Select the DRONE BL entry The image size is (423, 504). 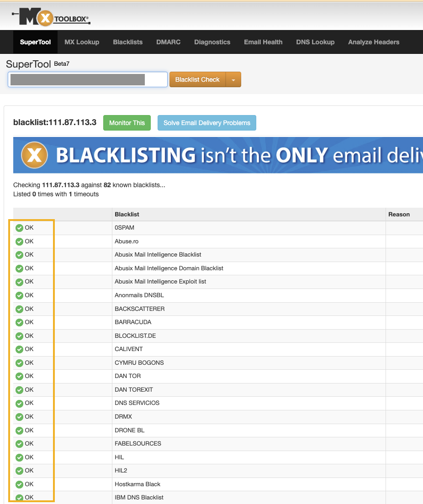[x=130, y=430]
